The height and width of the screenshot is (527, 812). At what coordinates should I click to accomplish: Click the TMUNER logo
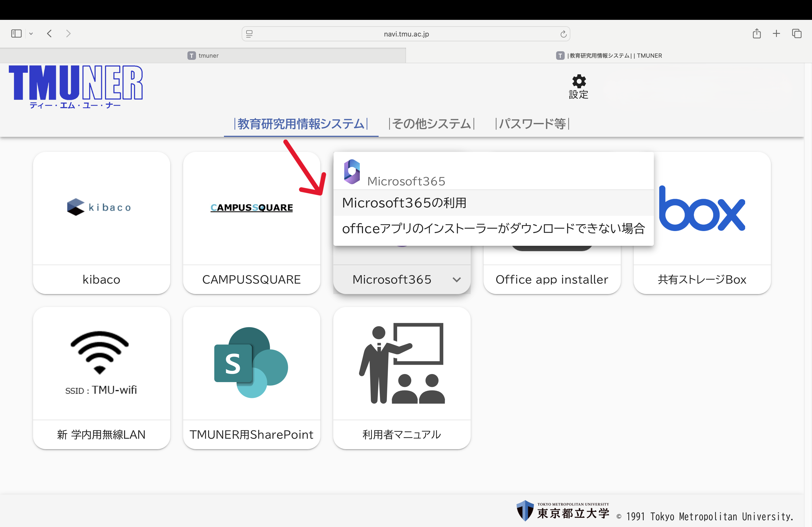coord(76,86)
